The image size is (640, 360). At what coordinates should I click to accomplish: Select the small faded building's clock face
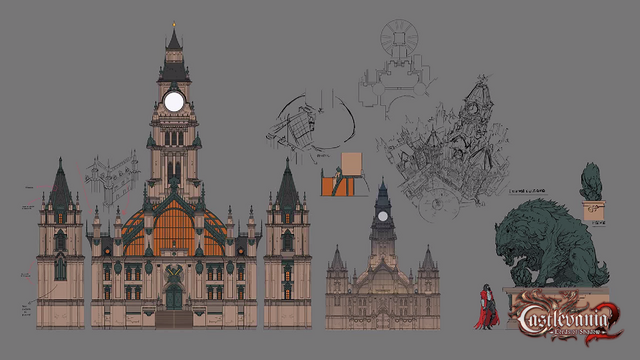tap(382, 216)
